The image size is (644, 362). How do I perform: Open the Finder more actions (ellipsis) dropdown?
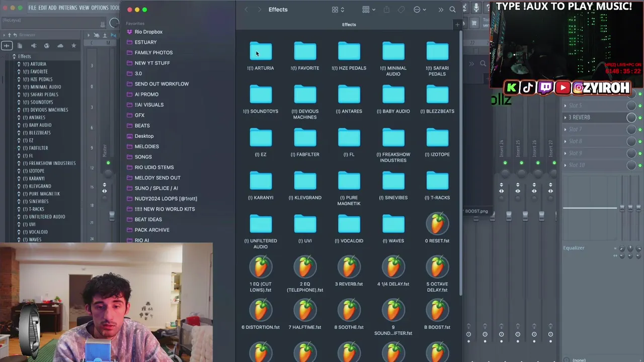click(x=420, y=10)
